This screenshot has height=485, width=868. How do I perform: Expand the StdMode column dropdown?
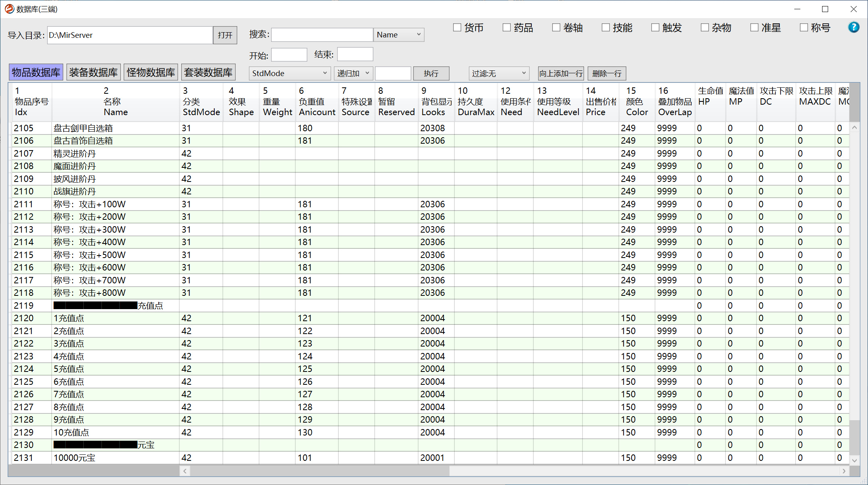click(x=290, y=73)
